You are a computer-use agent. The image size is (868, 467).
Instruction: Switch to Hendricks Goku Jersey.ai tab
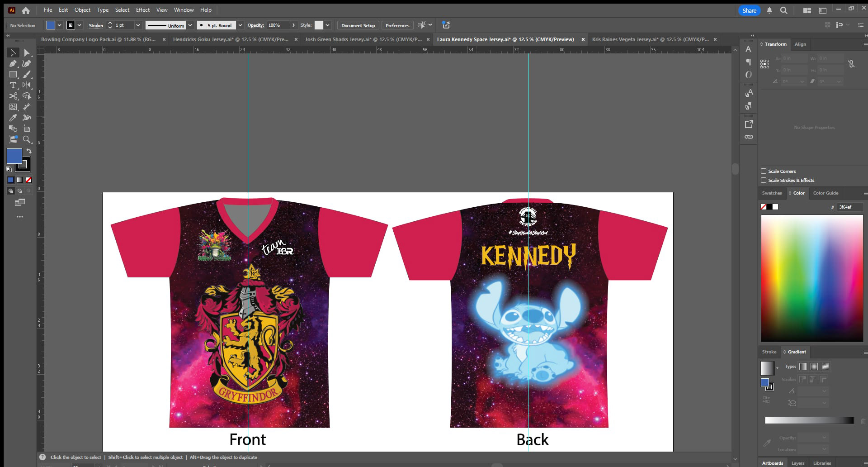[x=231, y=39]
